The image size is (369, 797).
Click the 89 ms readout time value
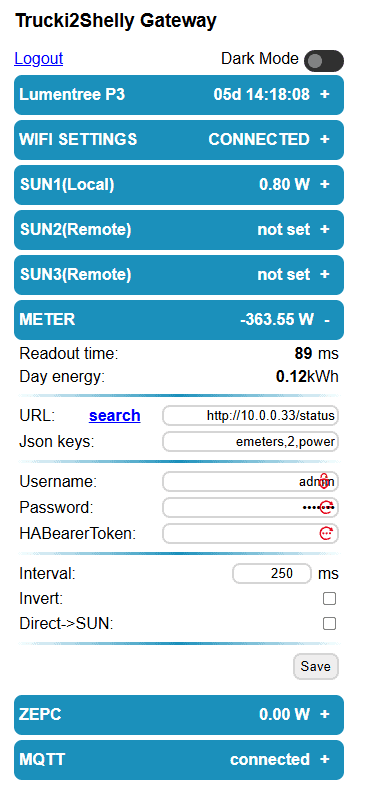(x=316, y=353)
